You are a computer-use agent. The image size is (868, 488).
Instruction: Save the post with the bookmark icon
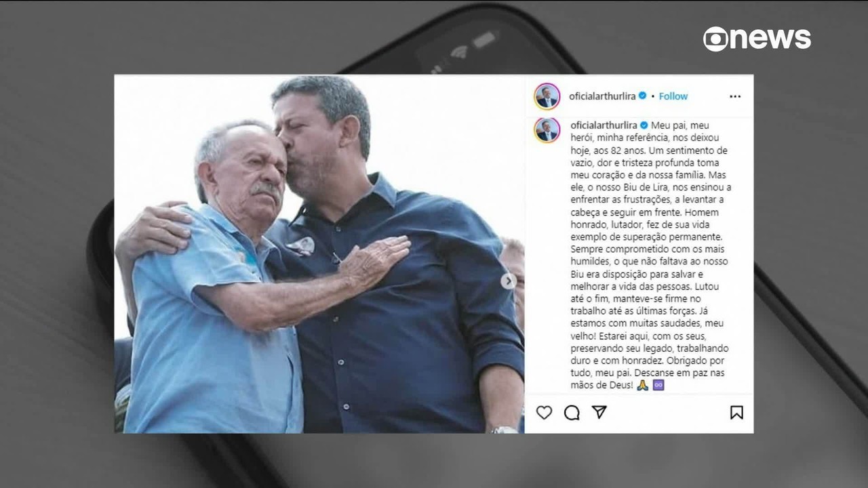[x=736, y=413]
